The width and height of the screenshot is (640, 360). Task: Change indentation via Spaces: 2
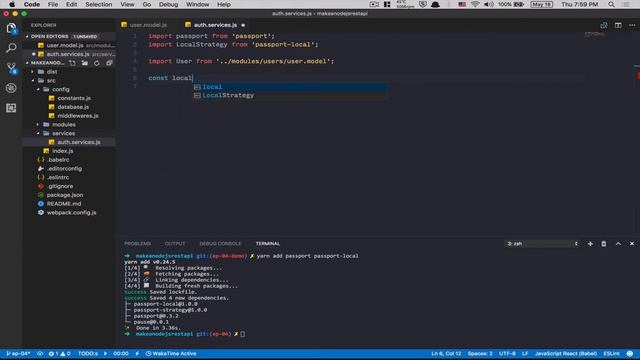(480, 353)
